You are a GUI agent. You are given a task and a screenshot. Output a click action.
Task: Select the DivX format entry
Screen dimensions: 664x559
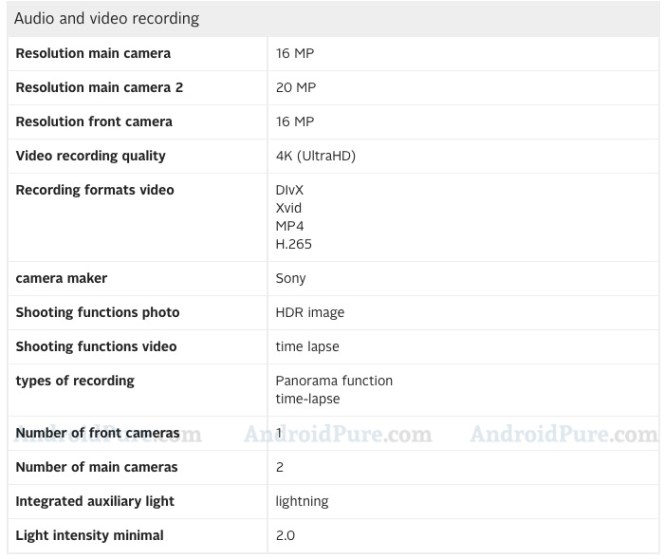291,190
